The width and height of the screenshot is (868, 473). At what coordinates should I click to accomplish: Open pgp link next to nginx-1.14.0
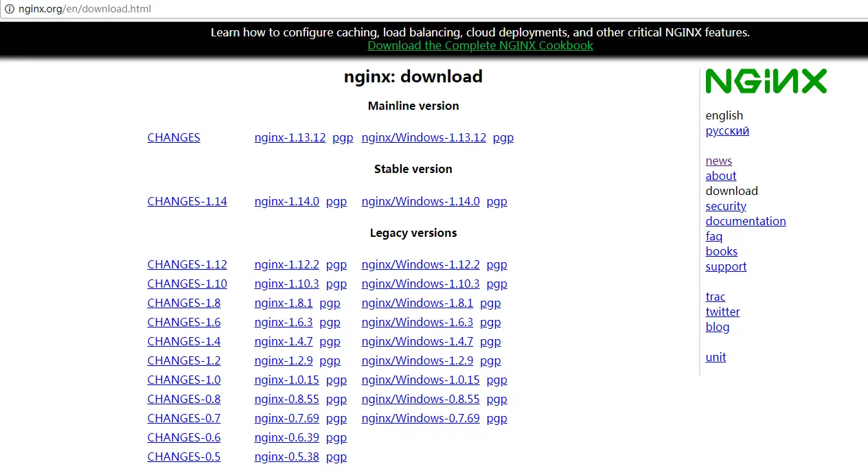click(336, 201)
